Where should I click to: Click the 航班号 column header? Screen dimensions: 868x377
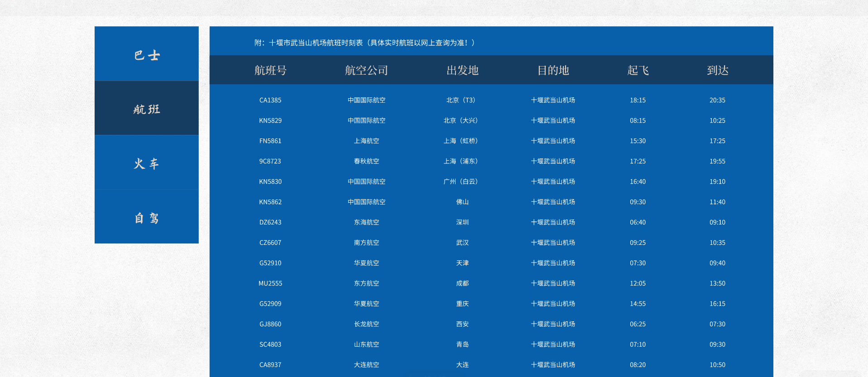pyautogui.click(x=270, y=70)
